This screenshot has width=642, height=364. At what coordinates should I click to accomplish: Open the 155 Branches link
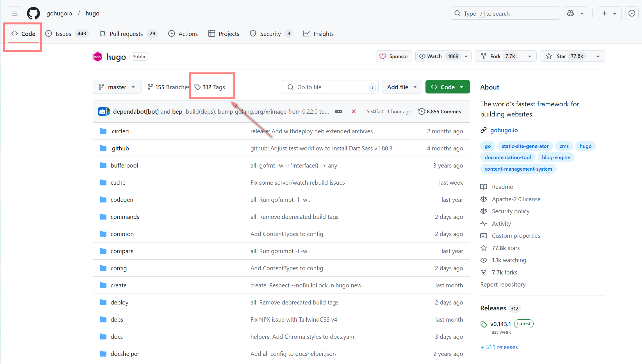[169, 87]
